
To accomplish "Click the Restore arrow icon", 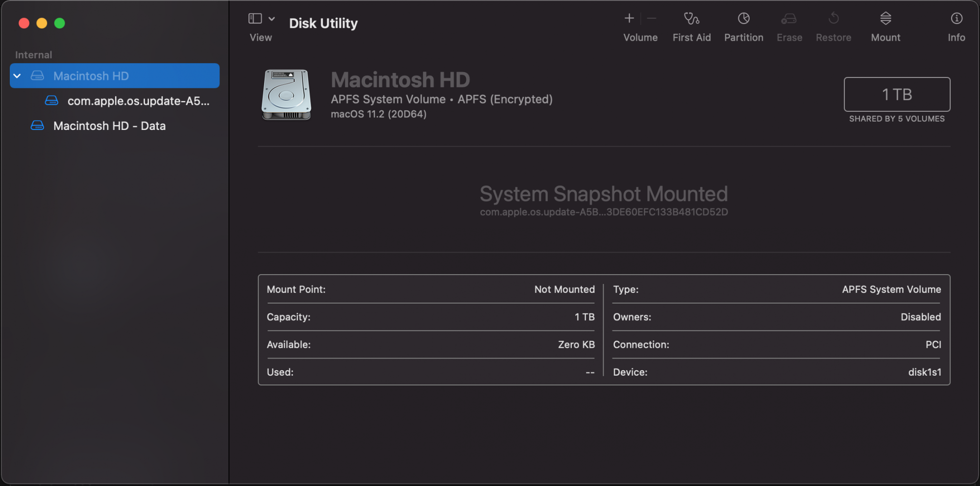I will [833, 19].
